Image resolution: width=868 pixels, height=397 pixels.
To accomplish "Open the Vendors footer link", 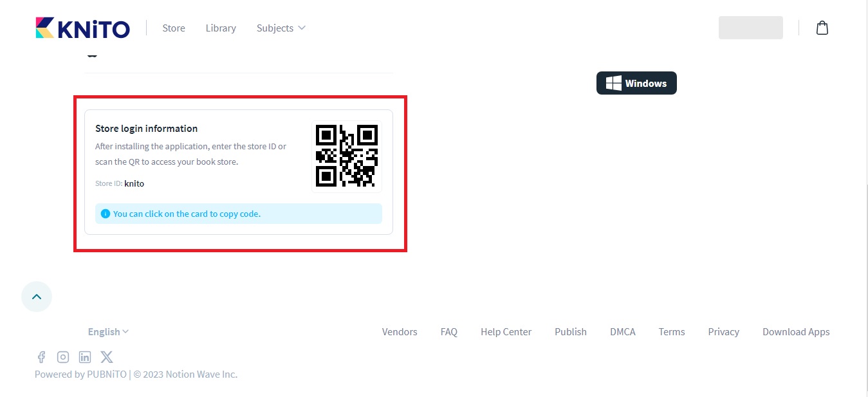I will pyautogui.click(x=400, y=332).
